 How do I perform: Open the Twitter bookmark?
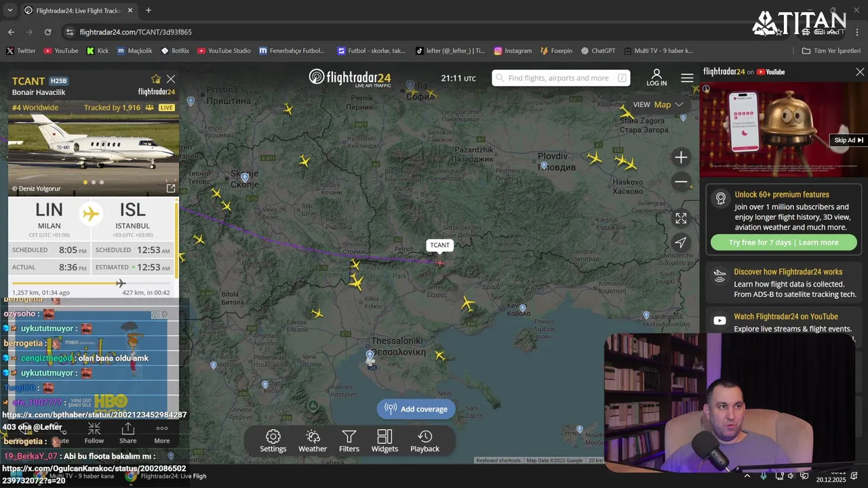(20, 51)
